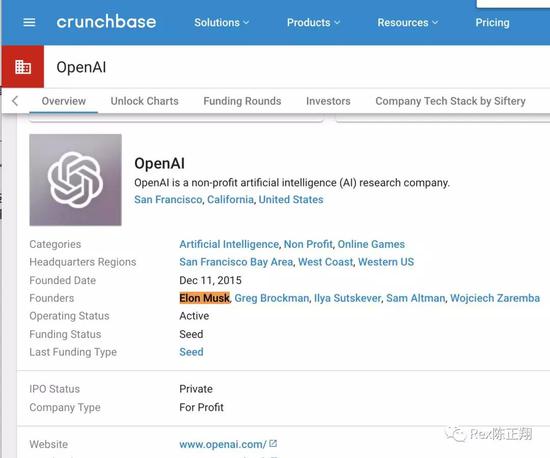Open the Sam Altman founder link
The width and height of the screenshot is (550, 458).
[x=416, y=298]
